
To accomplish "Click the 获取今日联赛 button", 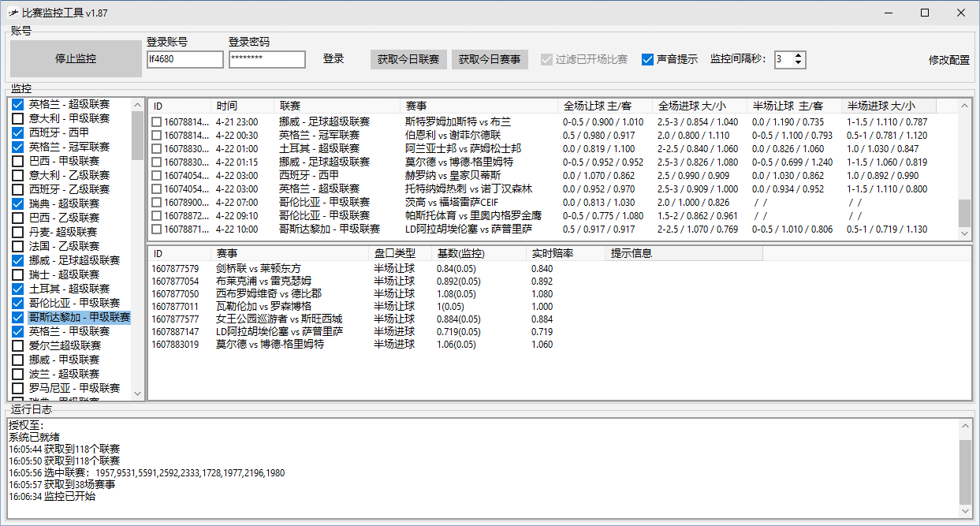I will [408, 59].
